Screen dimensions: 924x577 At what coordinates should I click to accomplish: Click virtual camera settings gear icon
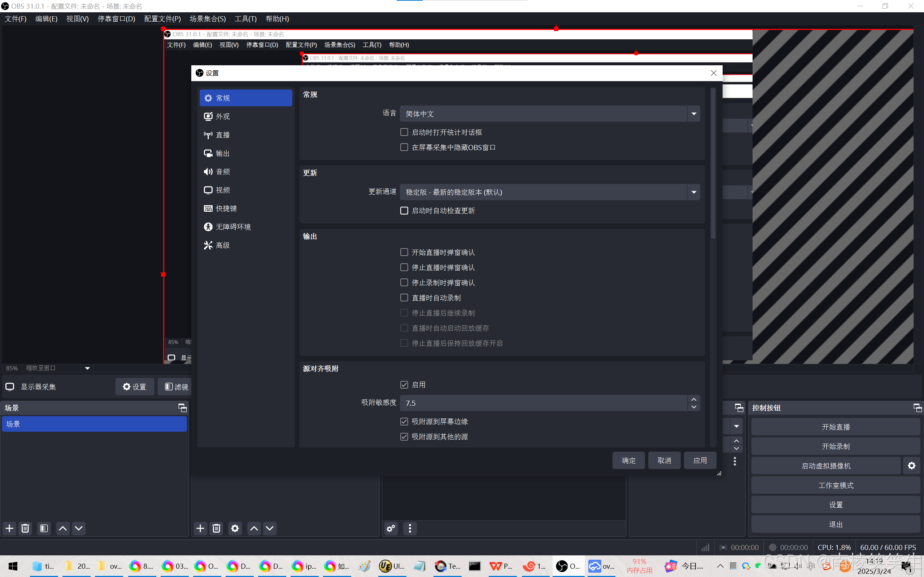tap(911, 466)
